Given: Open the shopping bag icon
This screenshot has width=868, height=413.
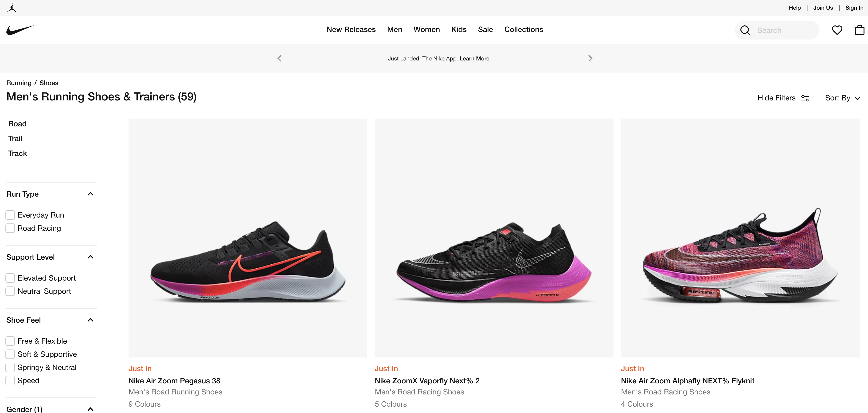Looking at the screenshot, I should click(x=860, y=30).
